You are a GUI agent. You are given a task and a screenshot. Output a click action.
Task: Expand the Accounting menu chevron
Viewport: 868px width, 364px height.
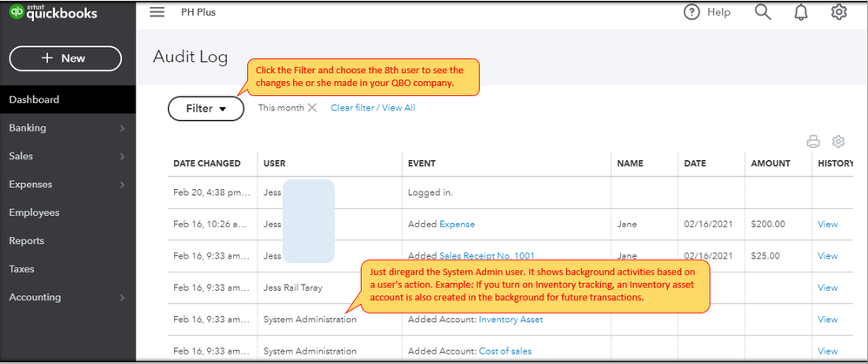123,298
